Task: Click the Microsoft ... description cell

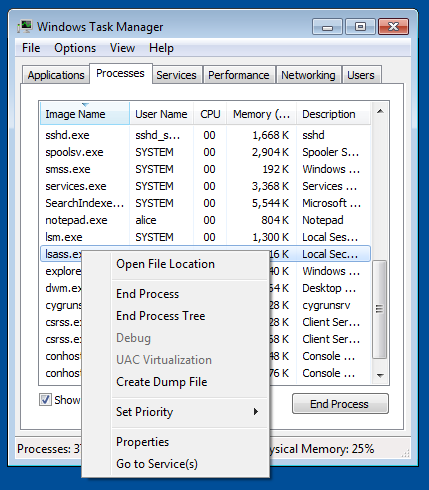Action: click(331, 203)
